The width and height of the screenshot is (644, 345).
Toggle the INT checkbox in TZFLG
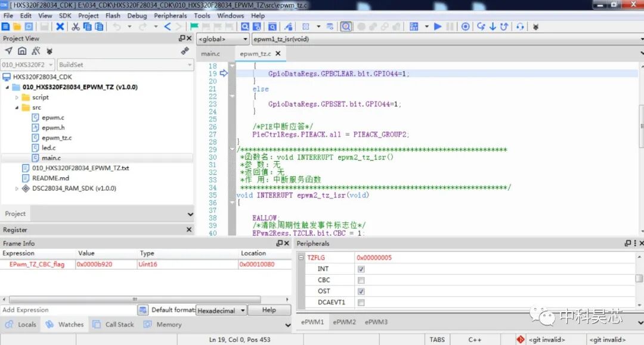pyautogui.click(x=361, y=269)
